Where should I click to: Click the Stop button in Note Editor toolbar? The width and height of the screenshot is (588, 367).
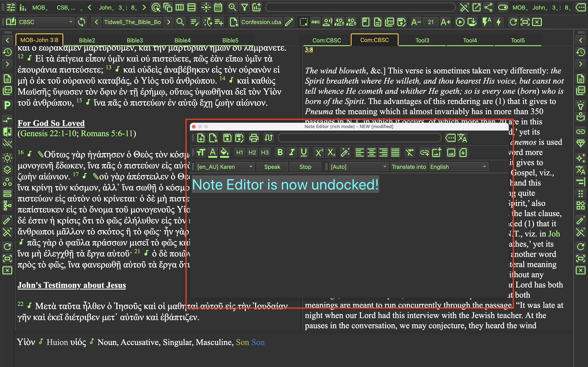click(x=305, y=167)
